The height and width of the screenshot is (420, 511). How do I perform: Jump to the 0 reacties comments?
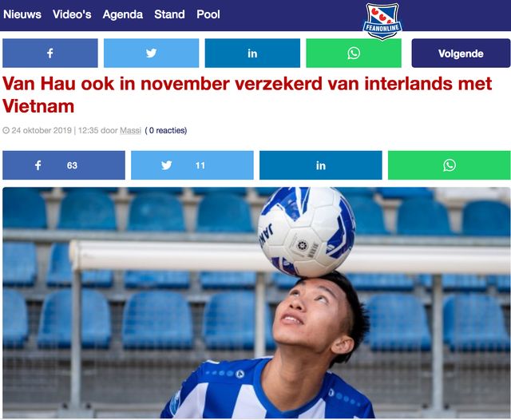[x=166, y=130]
